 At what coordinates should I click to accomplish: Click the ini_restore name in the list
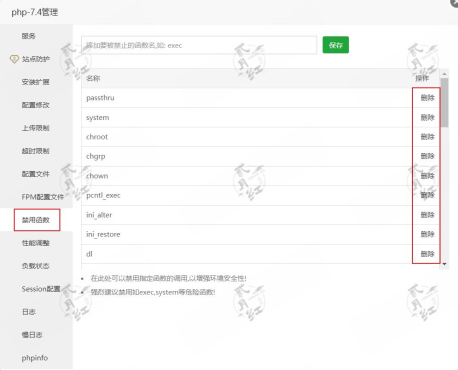pyautogui.click(x=103, y=234)
